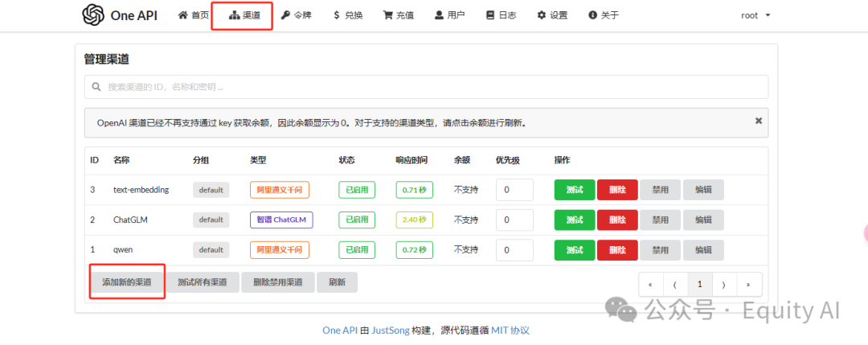This screenshot has width=868, height=345.
Task: Test the ChatGLM channel
Action: pyautogui.click(x=575, y=220)
